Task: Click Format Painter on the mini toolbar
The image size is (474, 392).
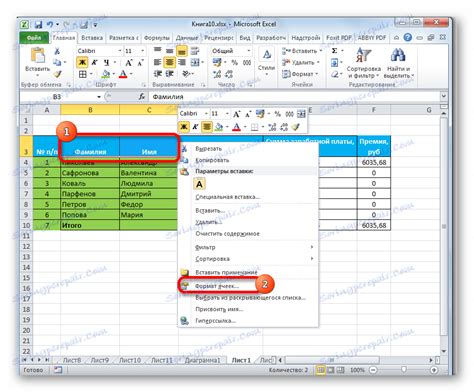Action: (295, 127)
